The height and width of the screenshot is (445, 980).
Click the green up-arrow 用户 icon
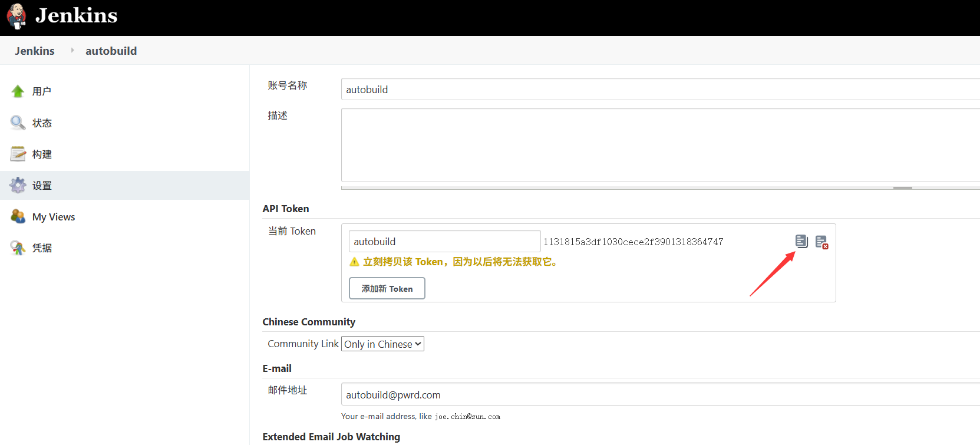pos(18,91)
